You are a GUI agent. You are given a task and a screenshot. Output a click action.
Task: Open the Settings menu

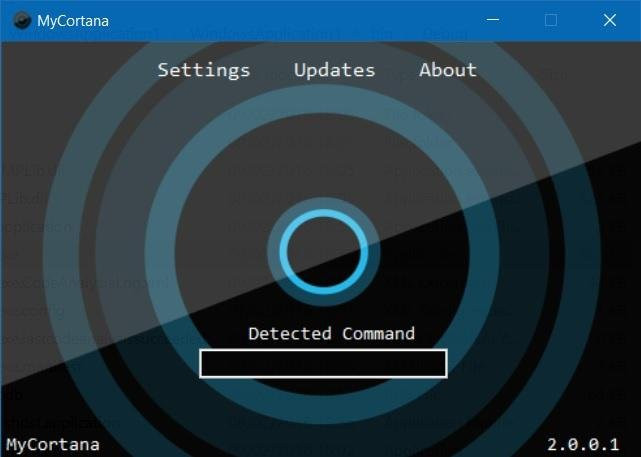(x=204, y=70)
